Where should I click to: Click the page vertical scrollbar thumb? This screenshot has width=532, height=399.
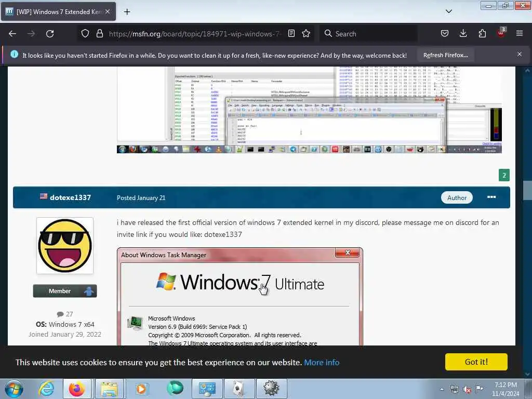click(x=527, y=191)
